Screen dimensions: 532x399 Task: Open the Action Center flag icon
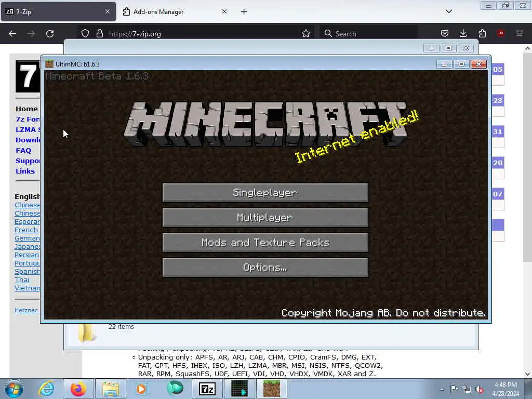click(454, 389)
